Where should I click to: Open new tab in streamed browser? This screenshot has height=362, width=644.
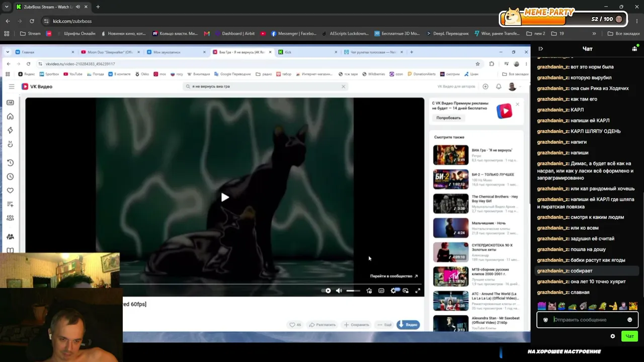(412, 52)
